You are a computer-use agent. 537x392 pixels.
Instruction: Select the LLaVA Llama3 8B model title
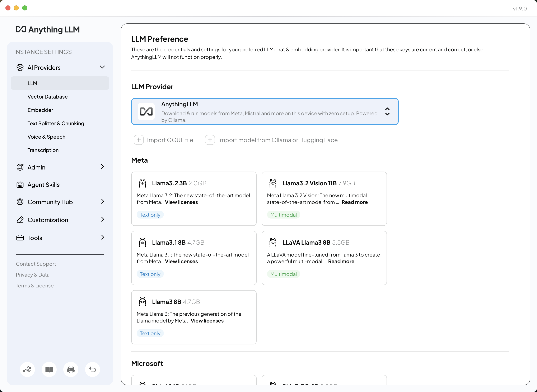tap(306, 243)
